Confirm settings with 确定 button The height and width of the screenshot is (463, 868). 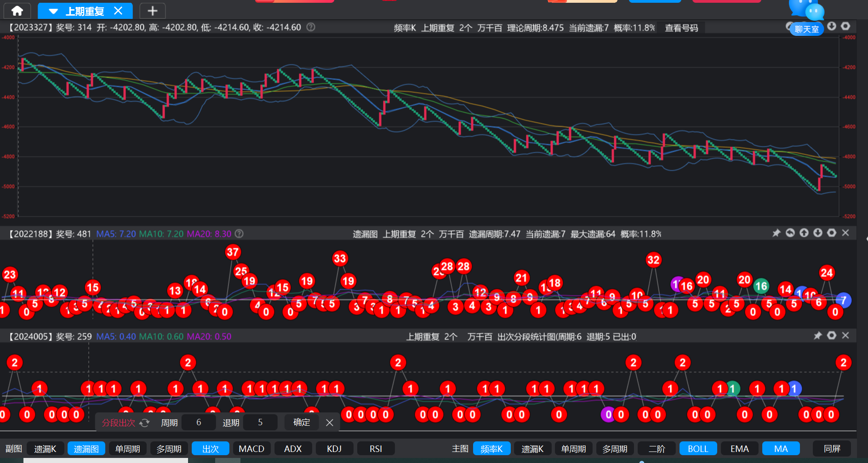tap(302, 422)
